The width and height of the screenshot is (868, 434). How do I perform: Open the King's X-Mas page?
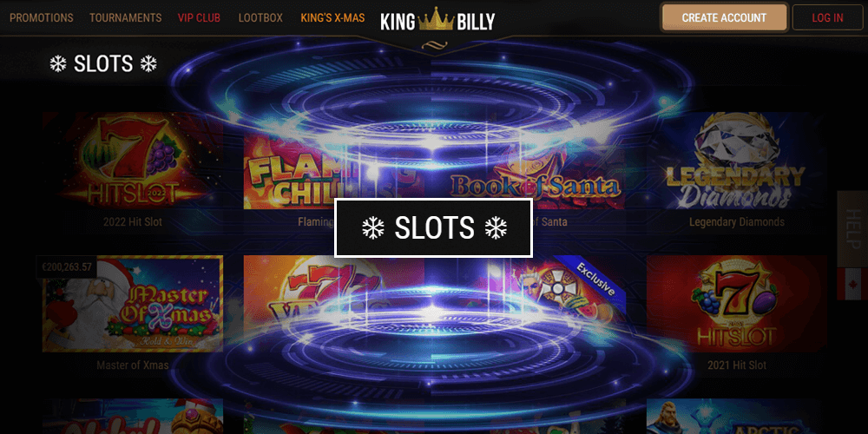(332, 17)
